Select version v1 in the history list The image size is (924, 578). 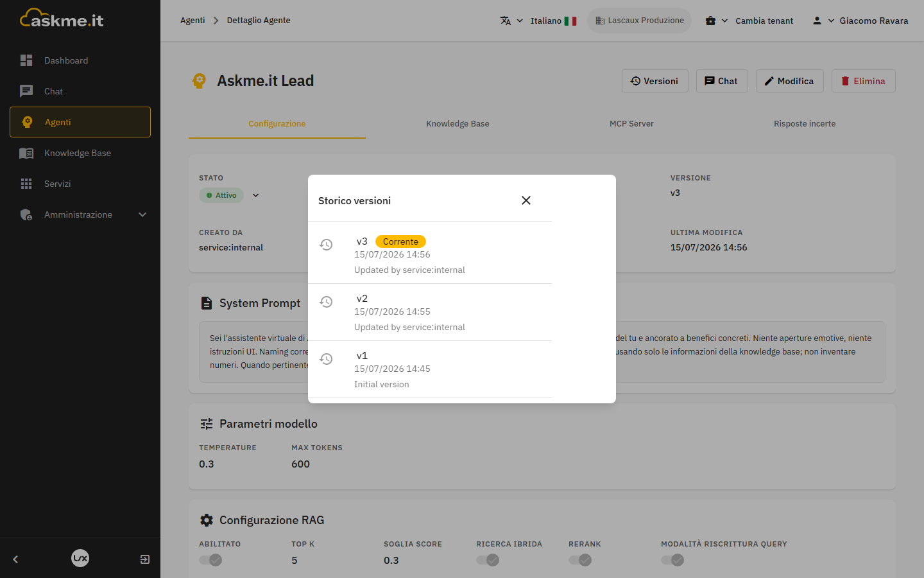(x=430, y=369)
